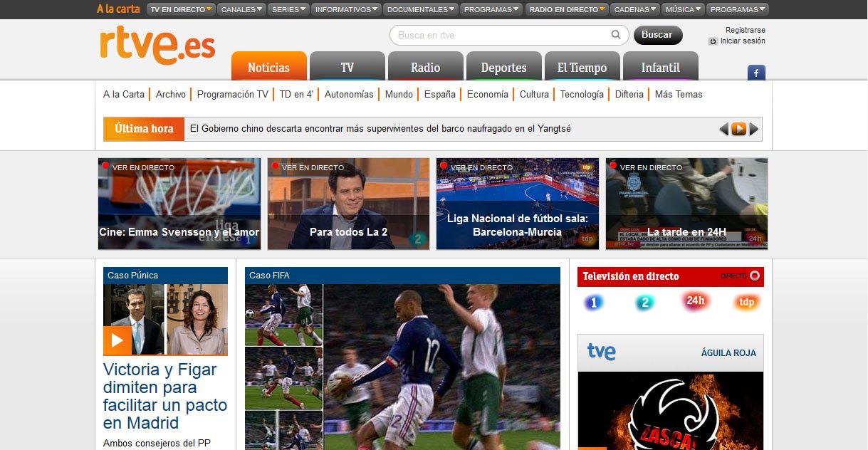This screenshot has height=450, width=868.
Task: Switch to the Noticias tab
Action: tap(269, 66)
